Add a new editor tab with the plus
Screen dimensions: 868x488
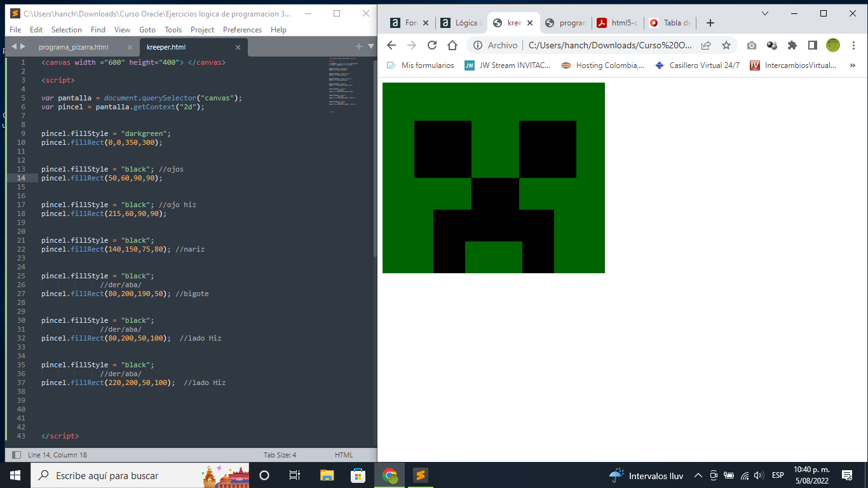358,46
